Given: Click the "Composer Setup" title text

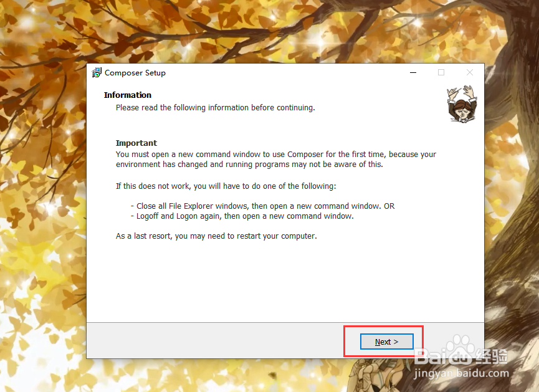Looking at the screenshot, I should coord(135,73).
